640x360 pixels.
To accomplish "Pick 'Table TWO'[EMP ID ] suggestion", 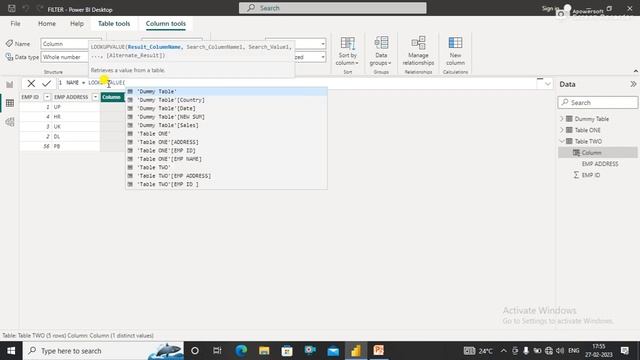I will 227,184.
